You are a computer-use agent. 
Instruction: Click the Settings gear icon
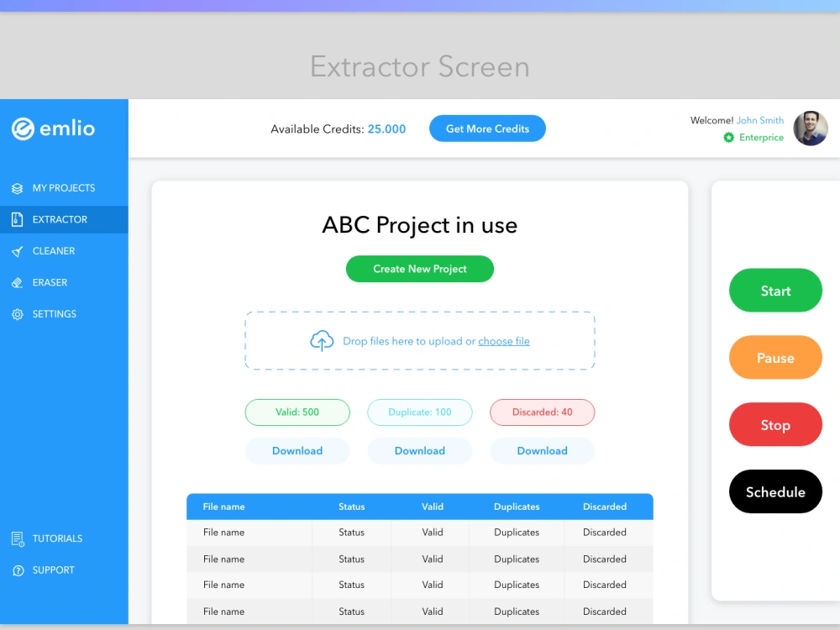coord(17,314)
